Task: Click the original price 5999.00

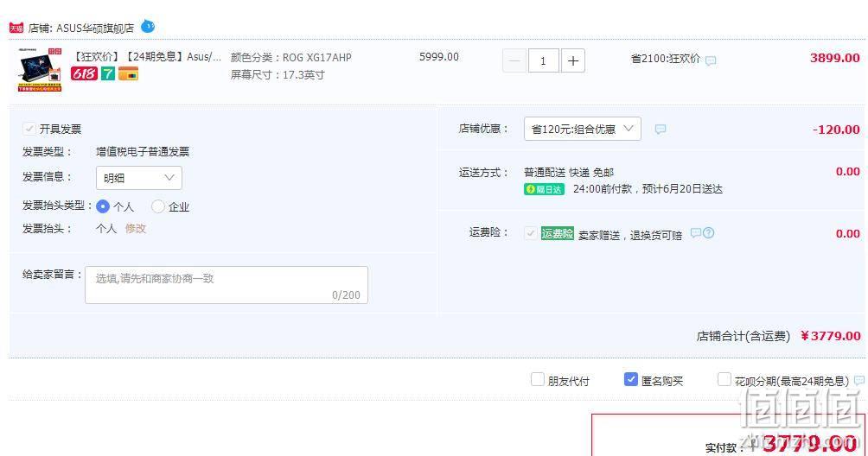Action: coord(439,56)
